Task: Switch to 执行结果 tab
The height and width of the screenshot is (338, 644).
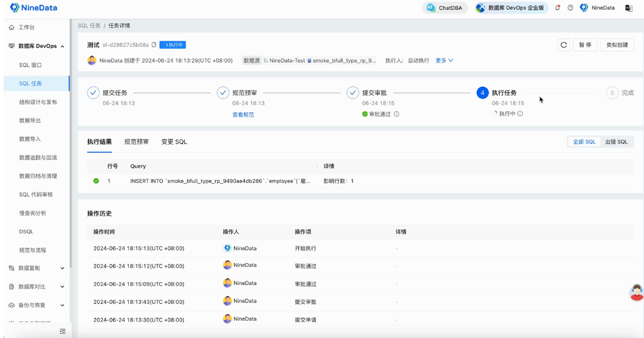Action: (x=100, y=142)
